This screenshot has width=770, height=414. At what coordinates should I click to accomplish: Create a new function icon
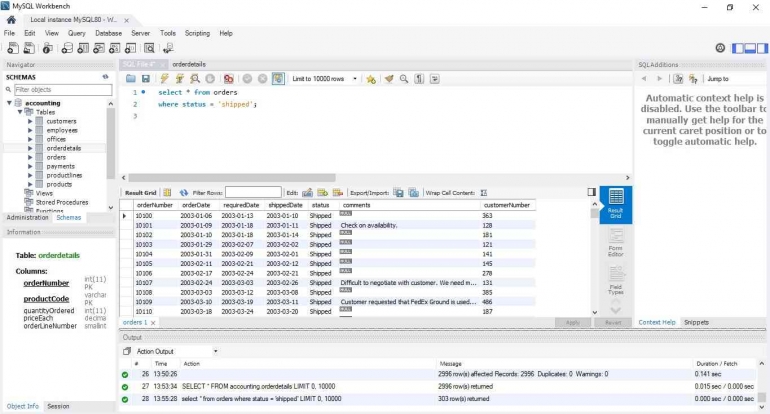pyautogui.click(x=130, y=48)
